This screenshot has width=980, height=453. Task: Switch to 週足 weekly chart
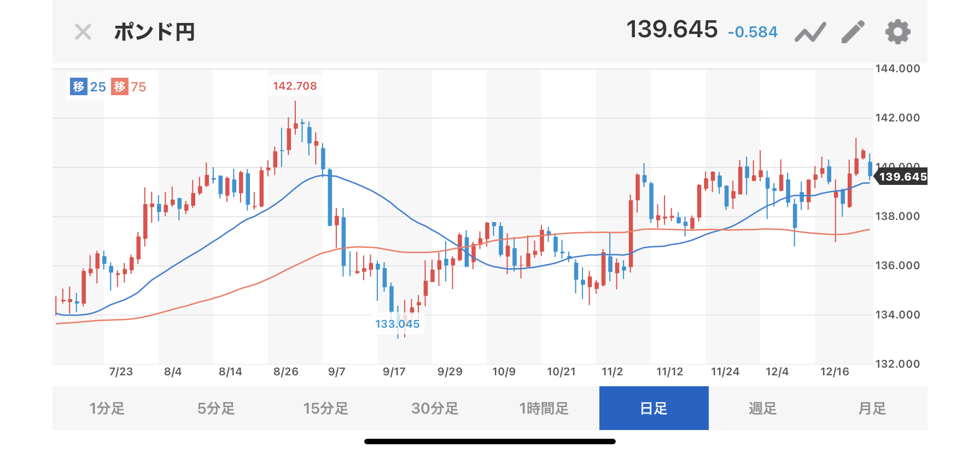pos(762,408)
